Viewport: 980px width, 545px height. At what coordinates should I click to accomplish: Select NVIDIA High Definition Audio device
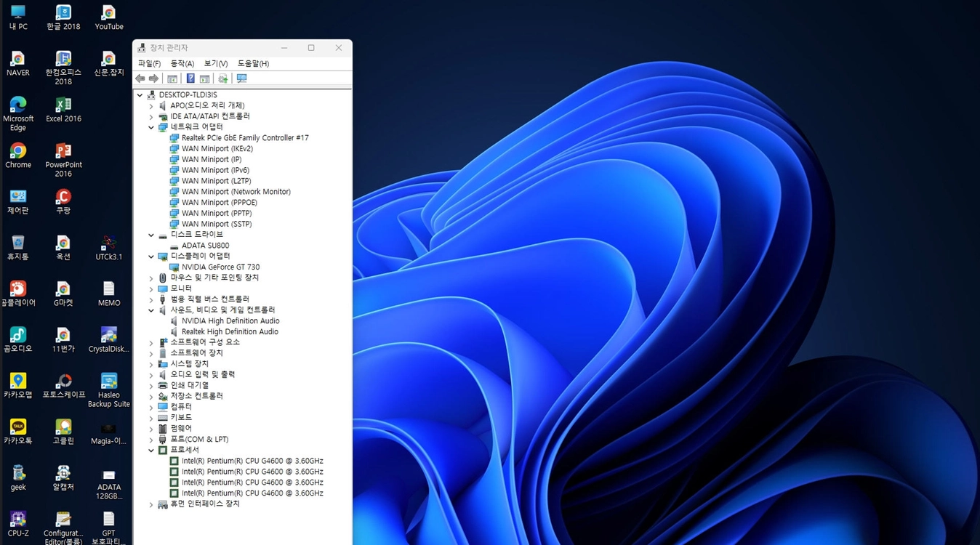click(230, 320)
